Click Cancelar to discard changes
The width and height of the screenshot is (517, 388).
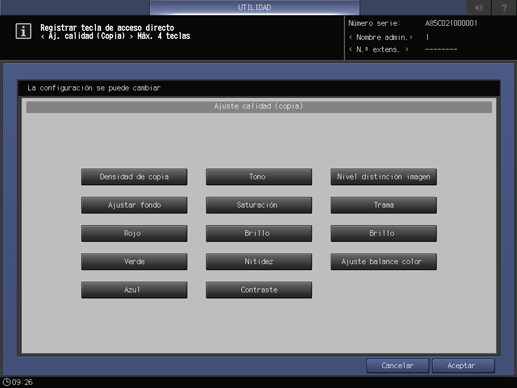coord(397,366)
